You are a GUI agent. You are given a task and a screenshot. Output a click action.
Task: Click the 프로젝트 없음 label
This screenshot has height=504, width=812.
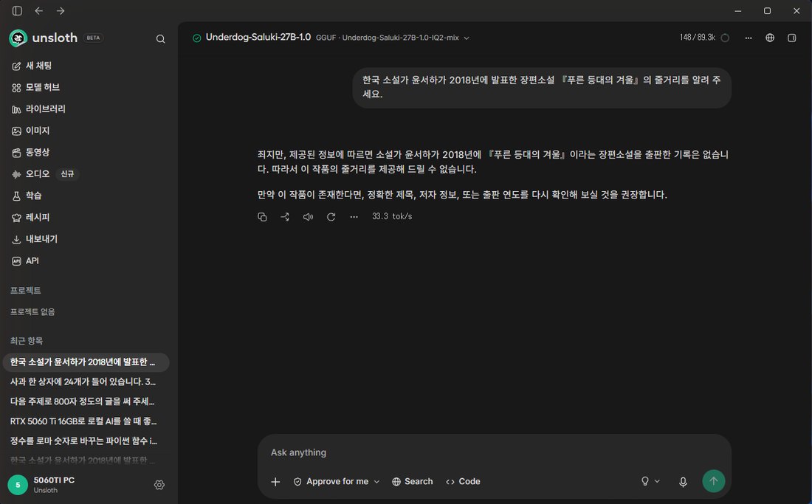pyautogui.click(x=32, y=312)
